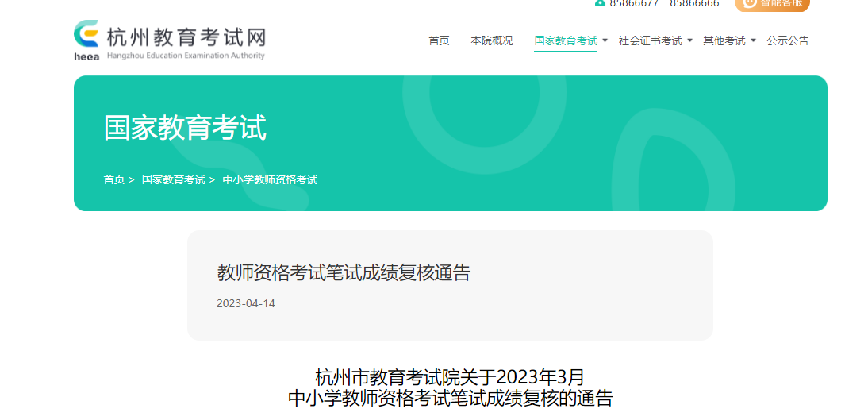The image size is (868, 420).
Task: Click the 中小学教师资格考试 breadcrumb link
Action: point(270,179)
